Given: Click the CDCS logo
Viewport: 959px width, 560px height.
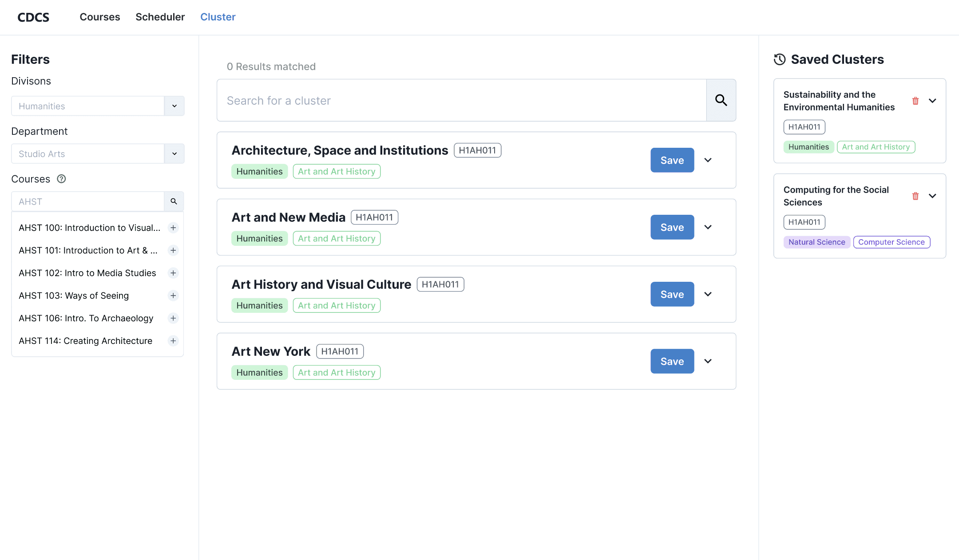Looking at the screenshot, I should pos(33,17).
